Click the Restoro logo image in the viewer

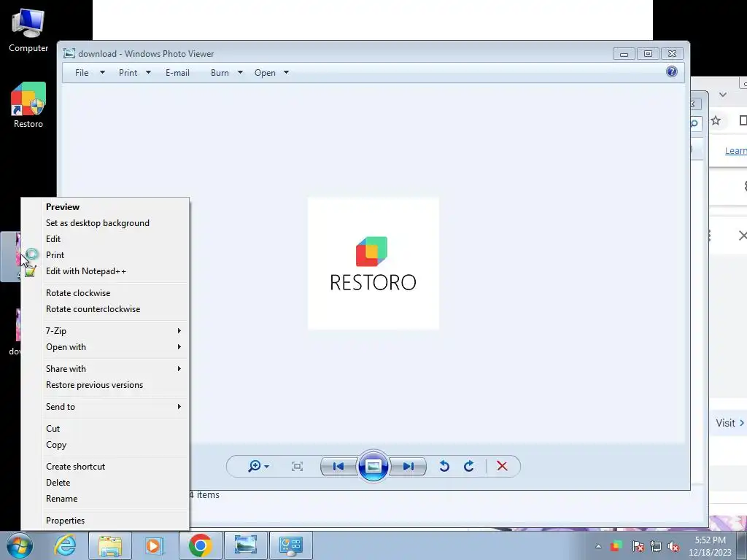373,263
